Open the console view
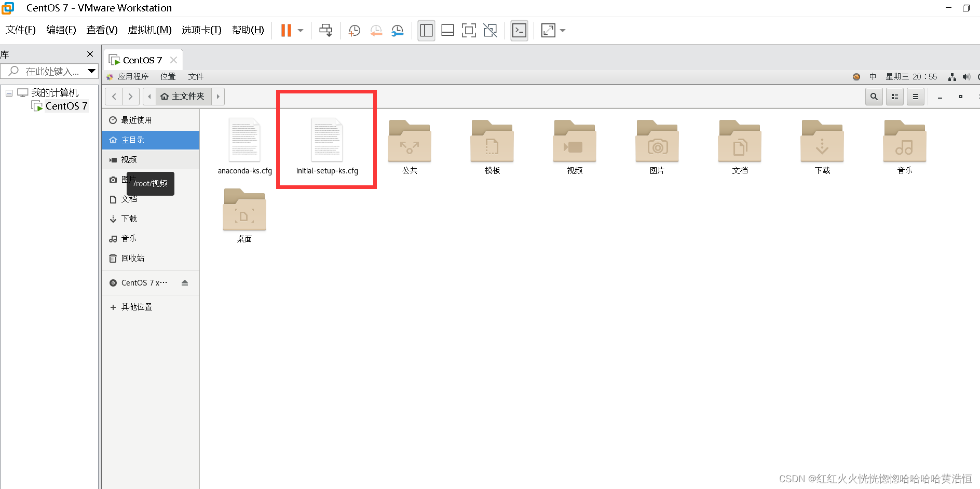This screenshot has width=980, height=489. coord(519,30)
